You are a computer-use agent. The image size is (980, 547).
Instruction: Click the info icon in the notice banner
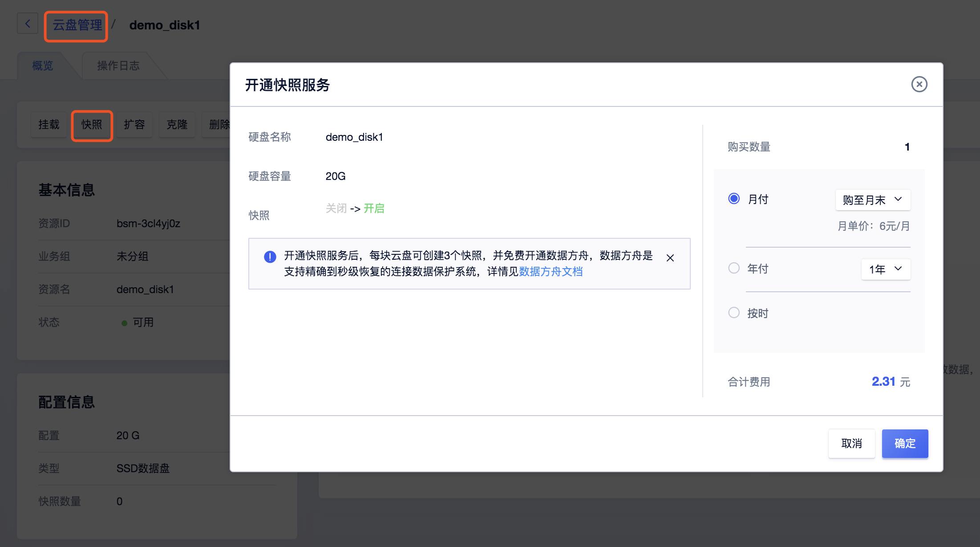click(x=270, y=257)
